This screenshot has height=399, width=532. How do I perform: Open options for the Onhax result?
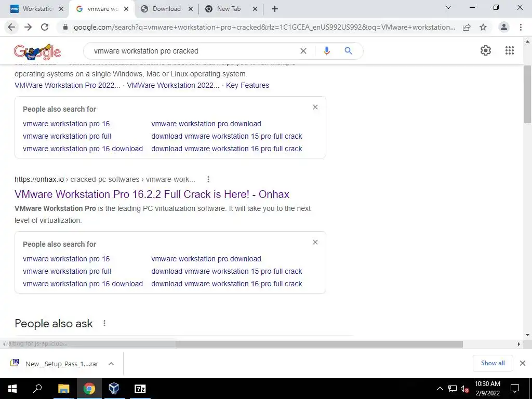click(208, 179)
